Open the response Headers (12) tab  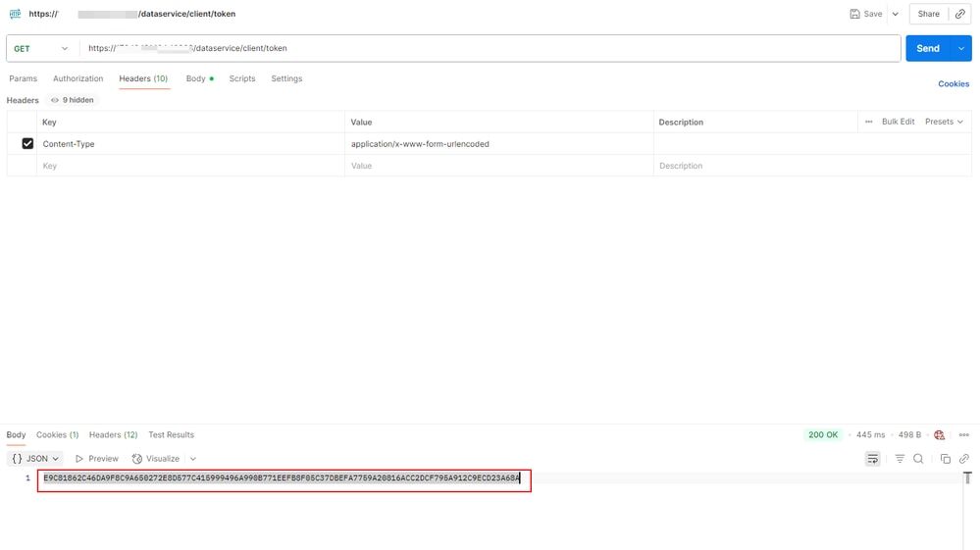pyautogui.click(x=113, y=435)
